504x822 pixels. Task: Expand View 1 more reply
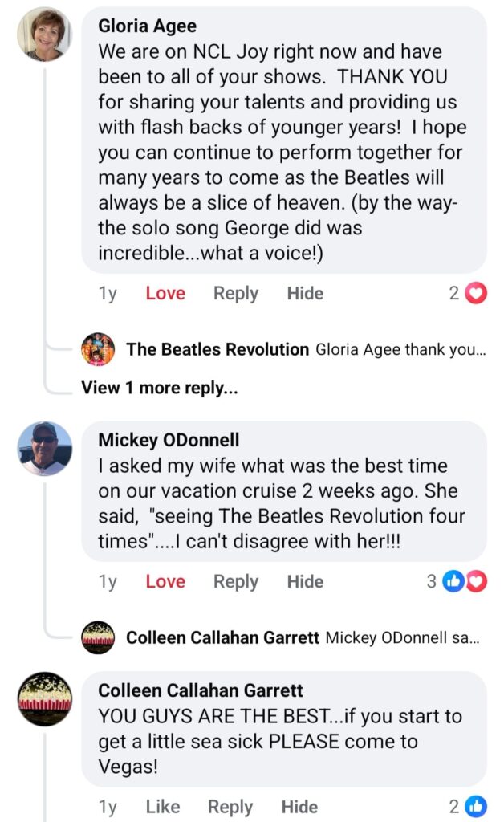[x=160, y=388]
